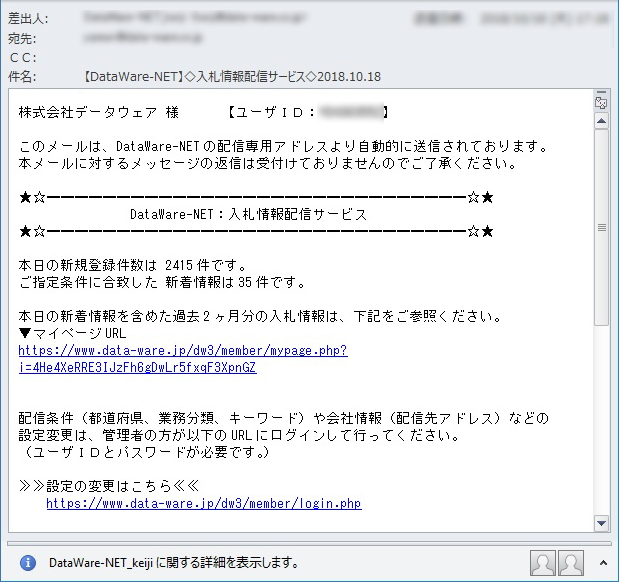Expand the people pane with the chevron

(x=603, y=563)
